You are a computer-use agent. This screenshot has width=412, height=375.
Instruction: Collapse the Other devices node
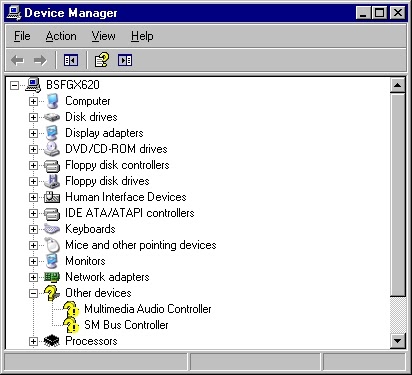click(x=33, y=293)
